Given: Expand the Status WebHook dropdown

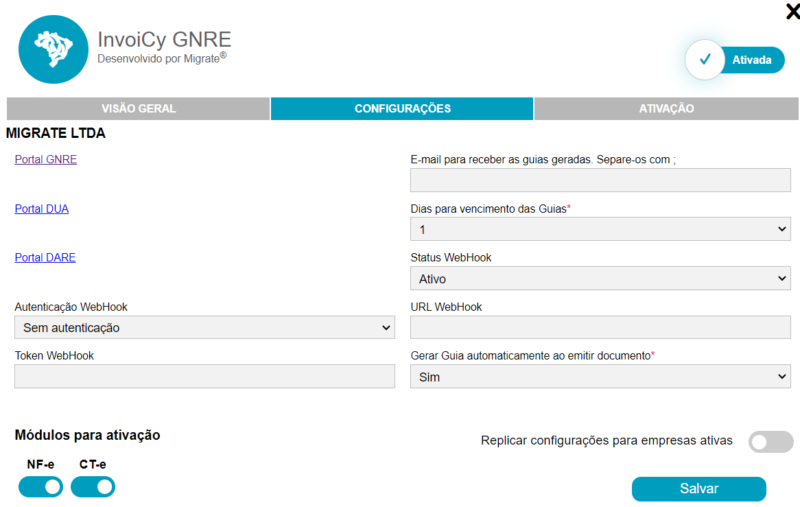Looking at the screenshot, I should tap(600, 278).
